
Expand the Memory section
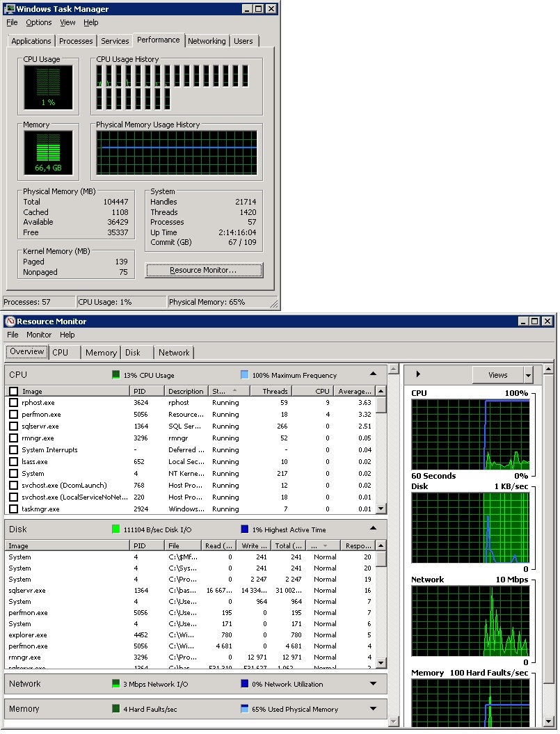pyautogui.click(x=373, y=709)
